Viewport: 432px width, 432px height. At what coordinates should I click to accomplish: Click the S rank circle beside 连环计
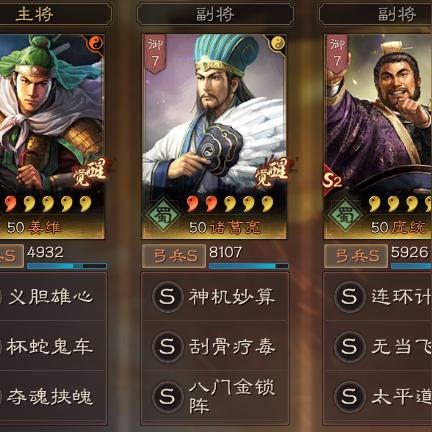click(349, 296)
